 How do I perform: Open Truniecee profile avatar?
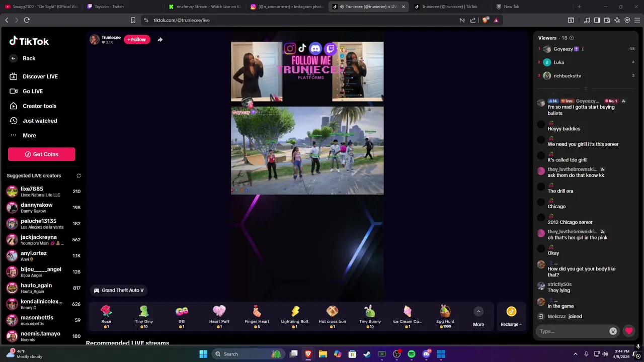[x=95, y=40]
